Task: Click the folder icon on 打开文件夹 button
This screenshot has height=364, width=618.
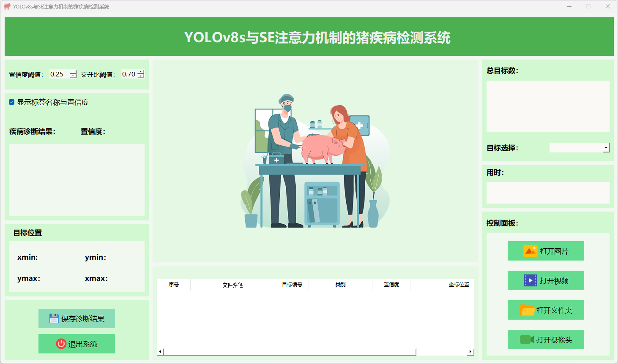Action: [x=527, y=310]
